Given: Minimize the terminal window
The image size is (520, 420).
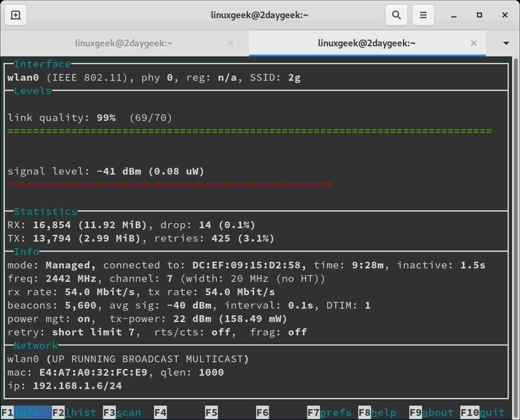Looking at the screenshot, I should [454, 15].
